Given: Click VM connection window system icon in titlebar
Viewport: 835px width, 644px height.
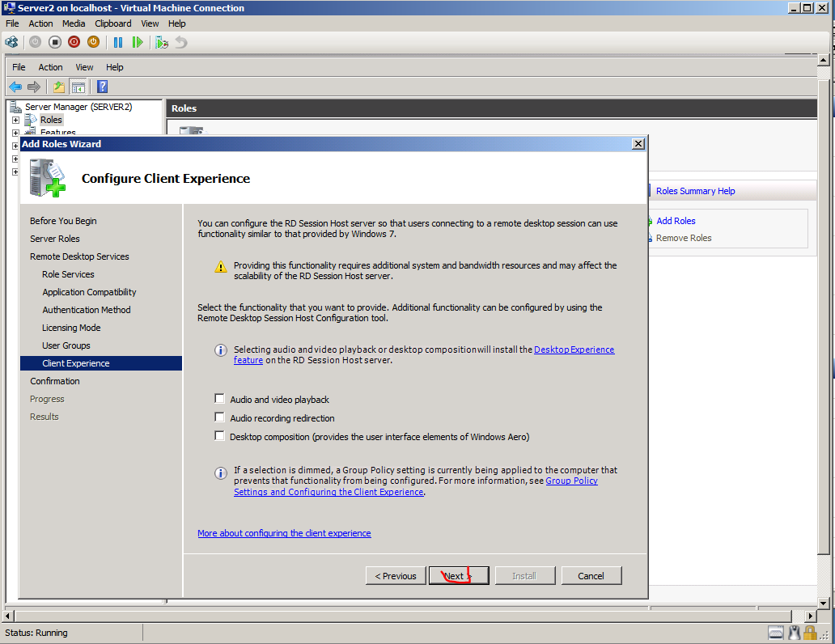Looking at the screenshot, I should pyautogui.click(x=9, y=7).
